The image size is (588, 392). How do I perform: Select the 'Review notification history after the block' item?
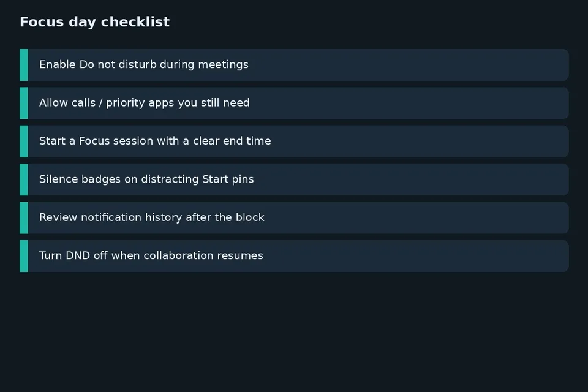coord(294,218)
